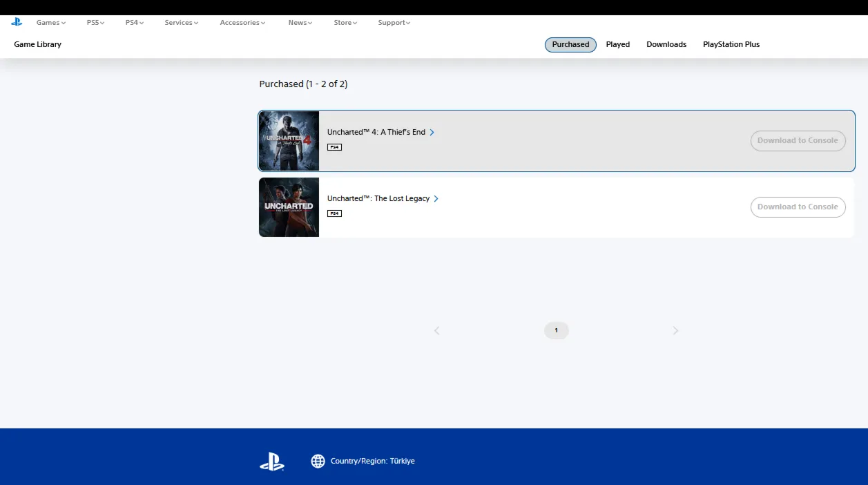
Task: Open the Accessories navigation dropdown
Action: click(x=242, y=23)
